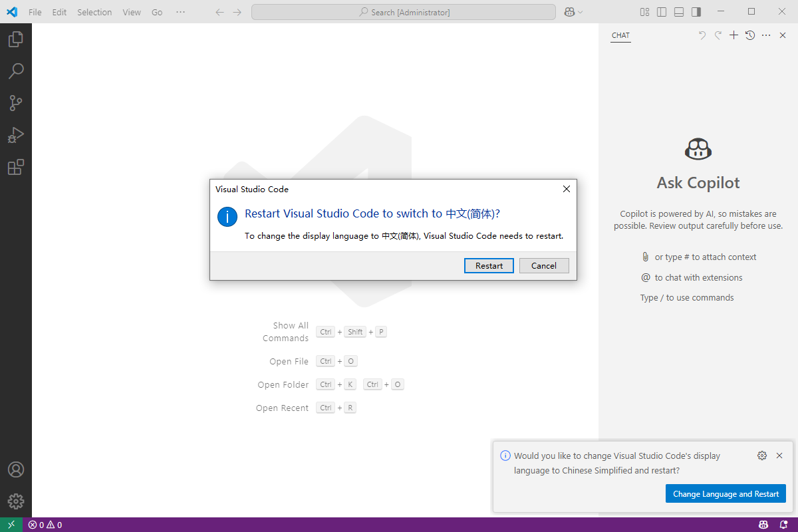The width and height of the screenshot is (798, 532).
Task: Go back using the left arrow
Action: click(x=220, y=12)
